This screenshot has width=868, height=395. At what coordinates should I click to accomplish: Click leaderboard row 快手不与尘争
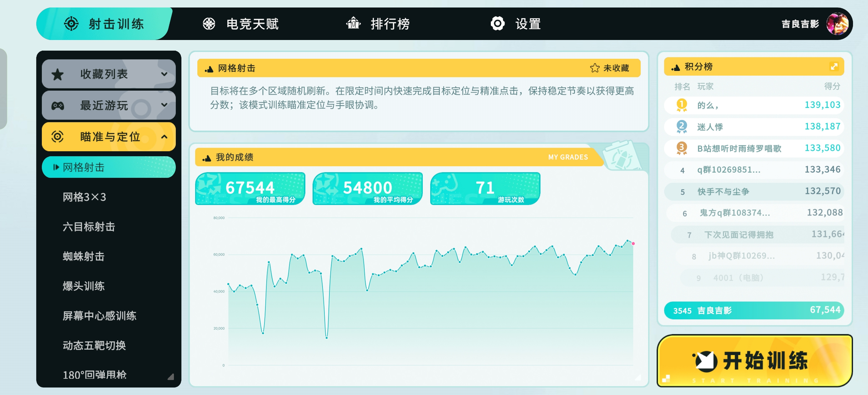point(754,191)
